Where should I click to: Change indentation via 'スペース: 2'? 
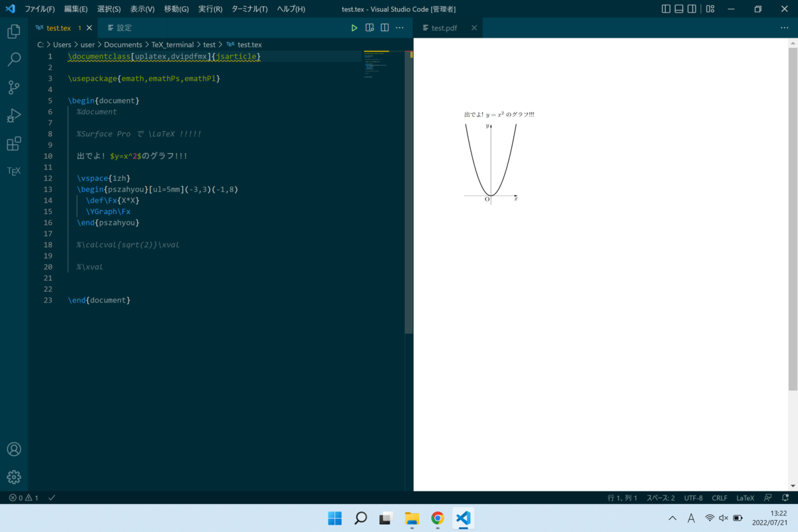[x=660, y=497]
